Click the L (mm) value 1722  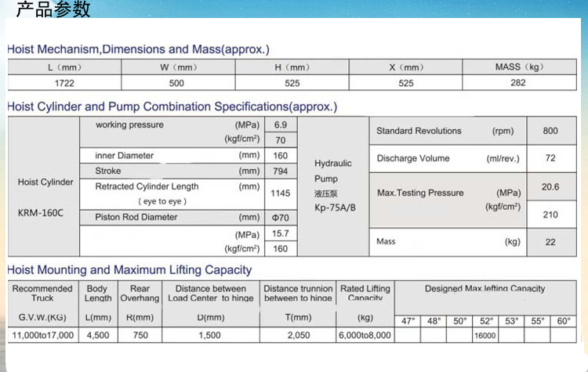click(x=64, y=82)
